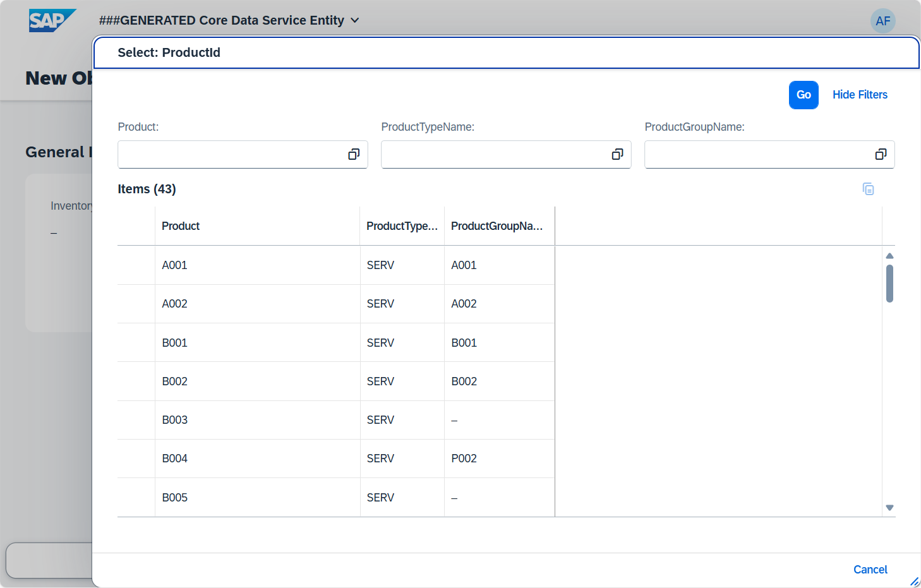This screenshot has height=588, width=921.
Task: Open the AF user avatar
Action: [882, 21]
